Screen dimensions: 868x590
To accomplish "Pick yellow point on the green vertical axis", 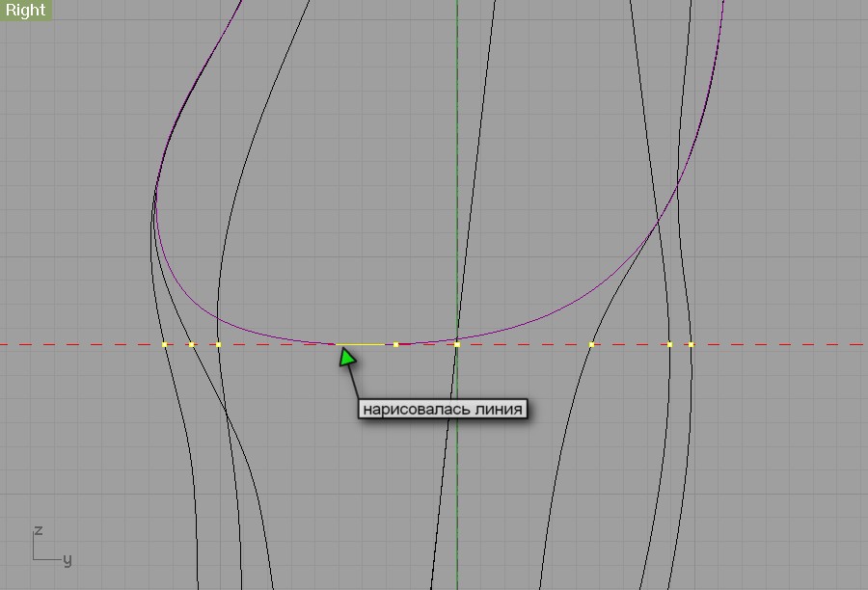I will click(457, 345).
